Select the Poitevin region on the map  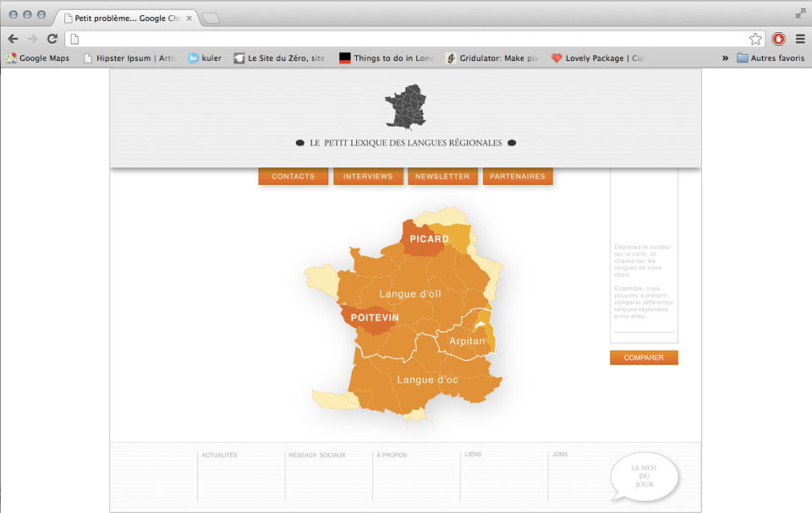tap(374, 318)
